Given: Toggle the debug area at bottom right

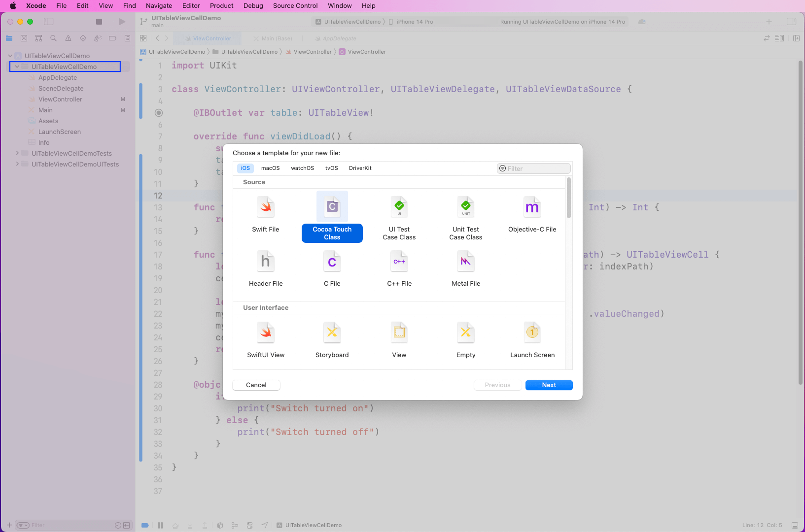Looking at the screenshot, I should (x=795, y=525).
